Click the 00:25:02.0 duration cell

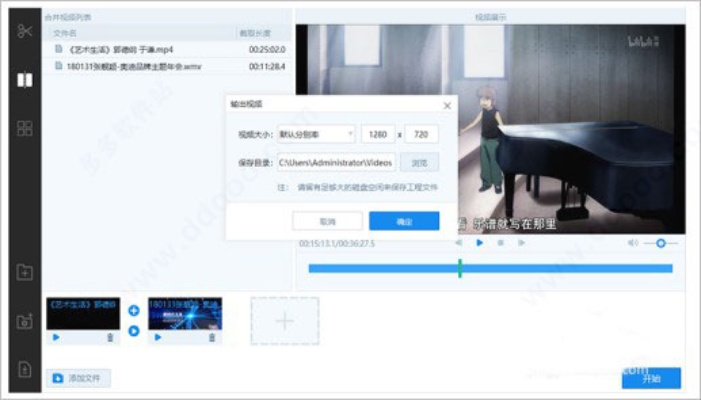tap(267, 49)
